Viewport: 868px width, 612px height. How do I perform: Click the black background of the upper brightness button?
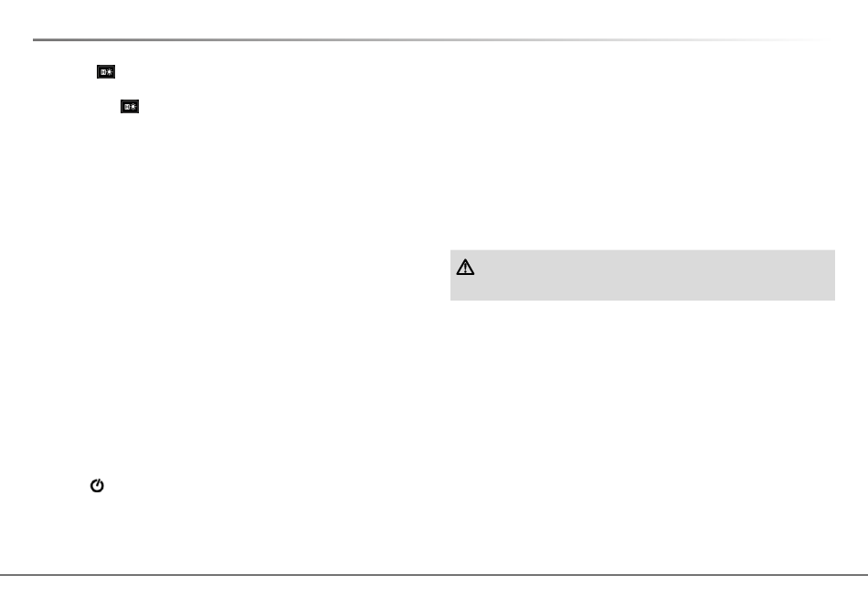coord(99,77)
